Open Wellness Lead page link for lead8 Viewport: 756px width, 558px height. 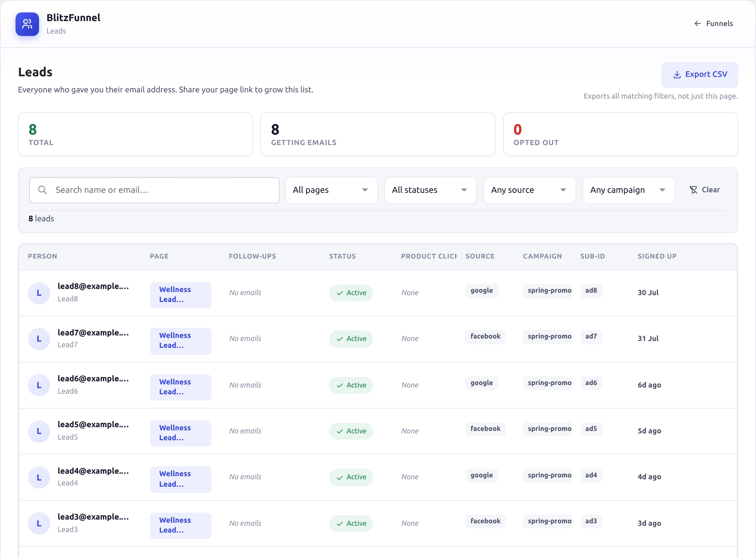point(181,295)
